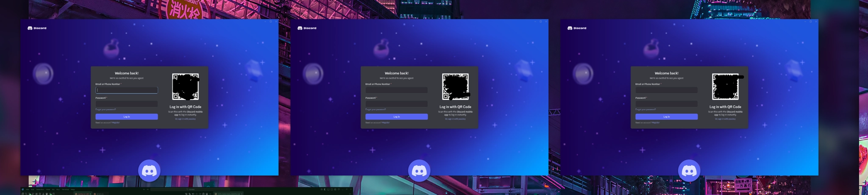Click the Email or Phone Number field in the middle Discord window
Image resolution: width=868 pixels, height=195 pixels.
[397, 90]
